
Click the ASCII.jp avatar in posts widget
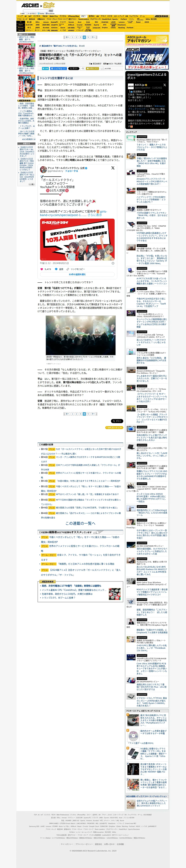pos(131,86)
